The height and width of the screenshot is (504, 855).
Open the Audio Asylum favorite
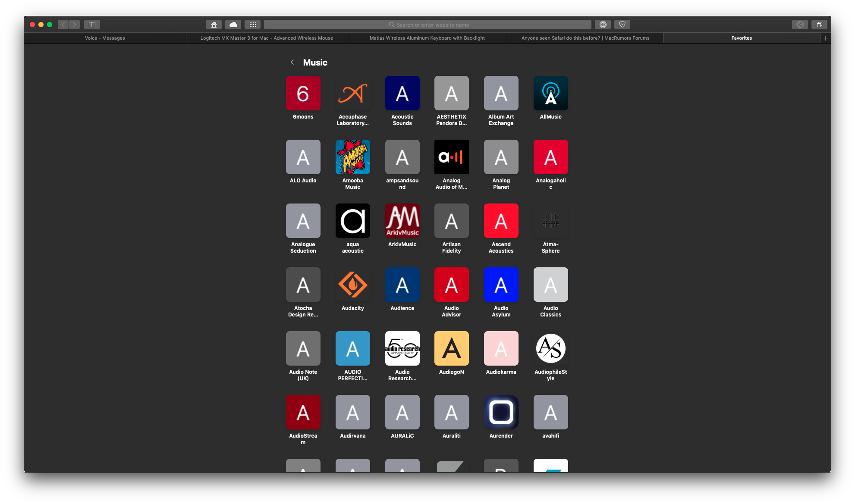(x=501, y=285)
